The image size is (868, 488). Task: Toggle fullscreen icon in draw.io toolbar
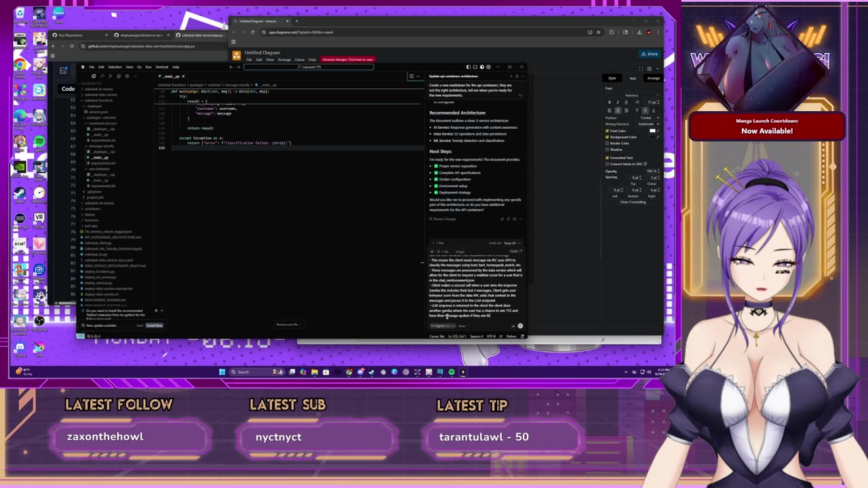[x=641, y=68]
